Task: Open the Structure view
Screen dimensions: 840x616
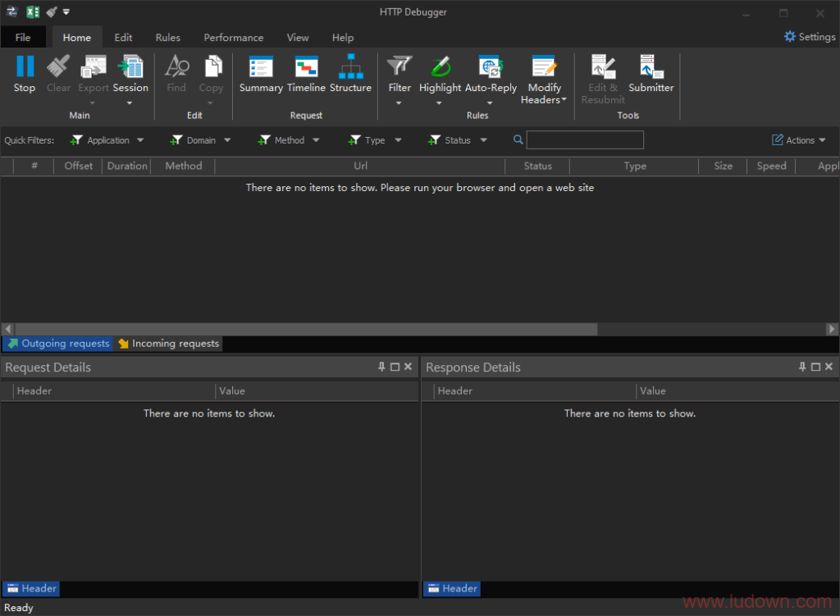Action: (x=350, y=74)
